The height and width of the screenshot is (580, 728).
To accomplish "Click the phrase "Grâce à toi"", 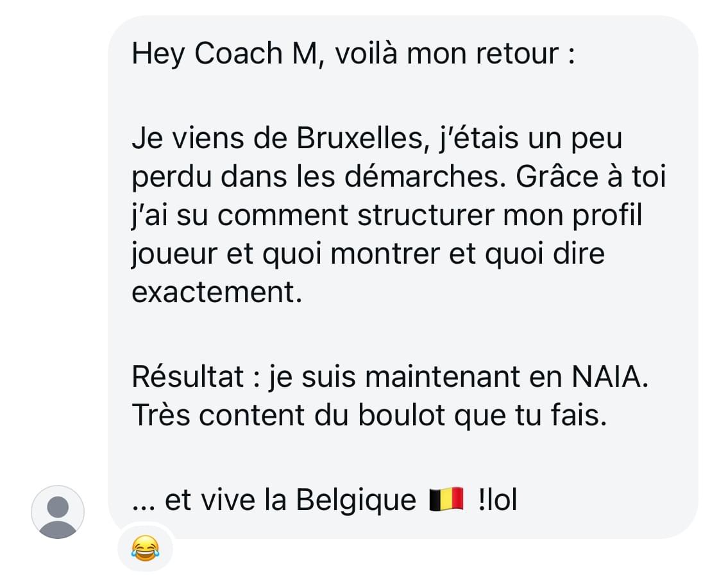I will point(591,176).
